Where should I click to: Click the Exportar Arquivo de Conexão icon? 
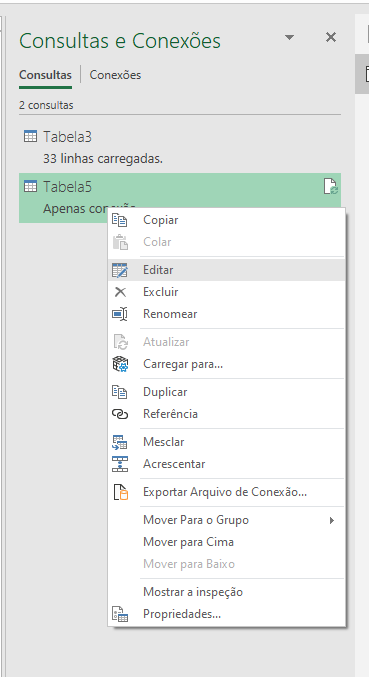coord(120,492)
